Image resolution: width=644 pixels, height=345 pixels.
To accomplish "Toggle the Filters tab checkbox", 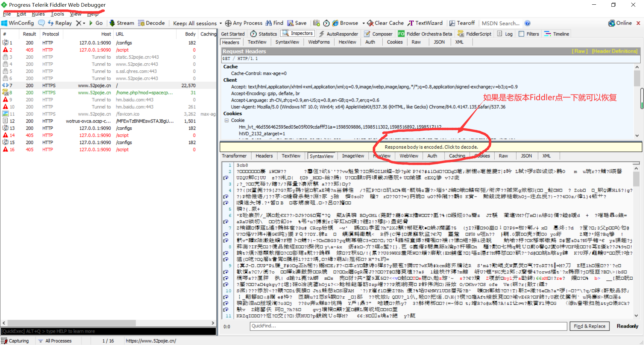I will pyautogui.click(x=522, y=34).
